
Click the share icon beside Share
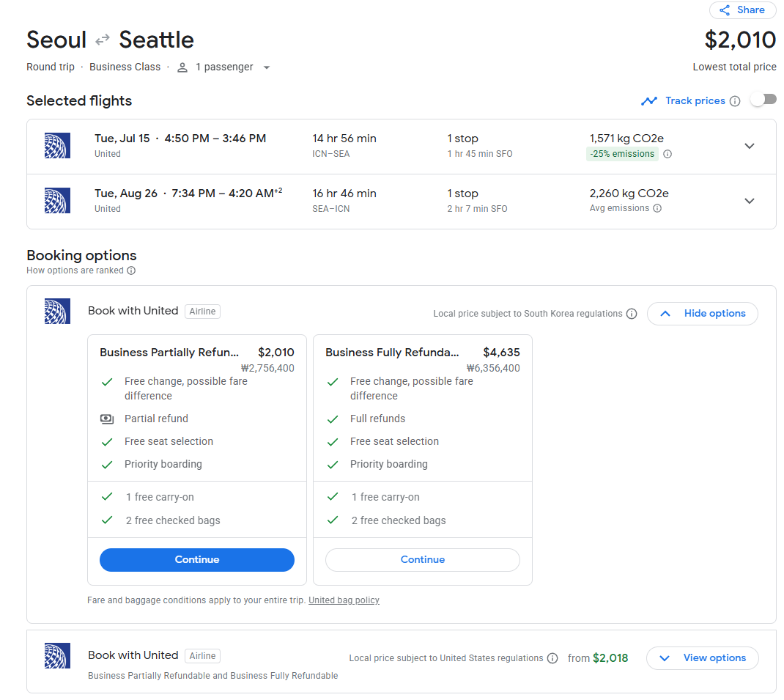pos(724,10)
